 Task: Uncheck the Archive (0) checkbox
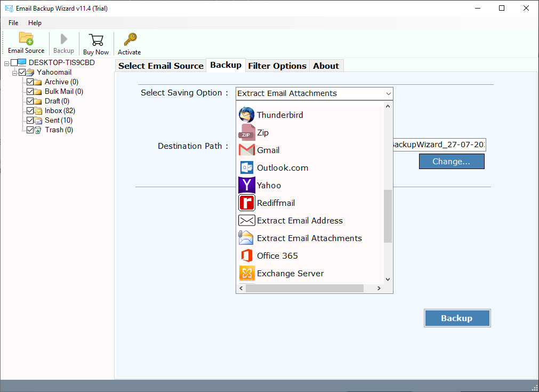[x=30, y=82]
